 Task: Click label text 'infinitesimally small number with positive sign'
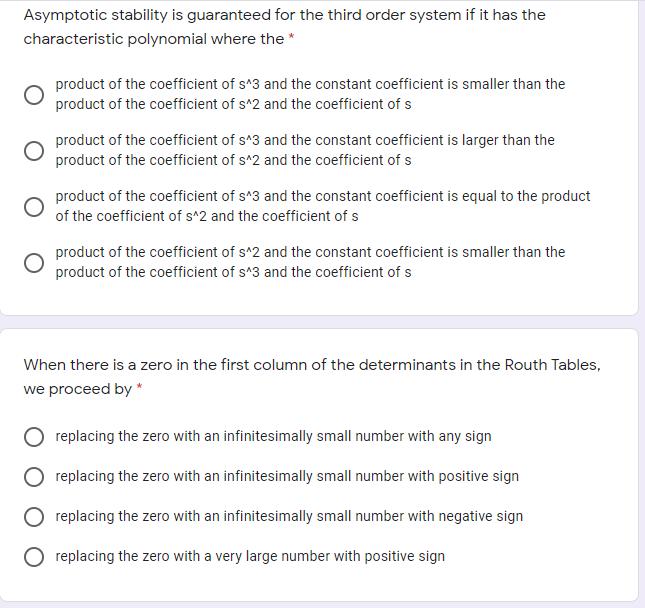287,477
